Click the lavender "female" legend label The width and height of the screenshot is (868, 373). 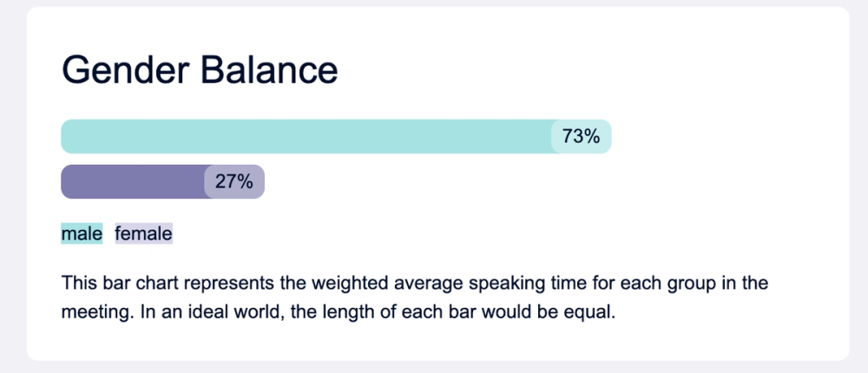(x=144, y=233)
